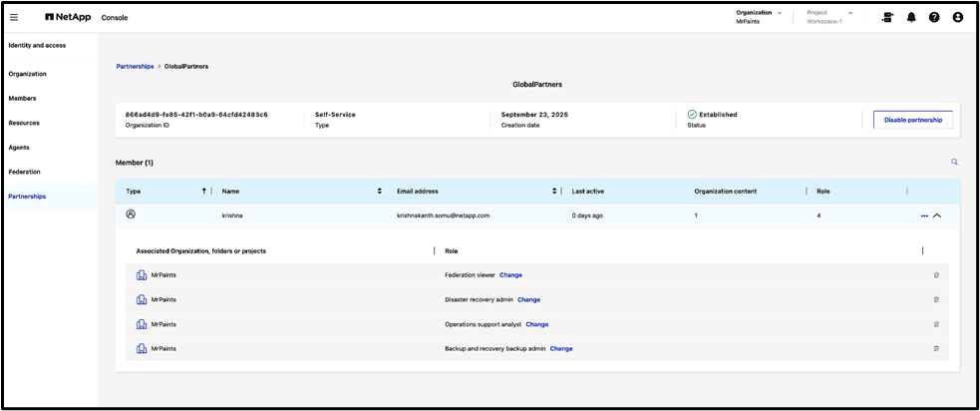Select Partnerships in the sidebar
Image resolution: width=980 pixels, height=411 pixels.
(27, 197)
